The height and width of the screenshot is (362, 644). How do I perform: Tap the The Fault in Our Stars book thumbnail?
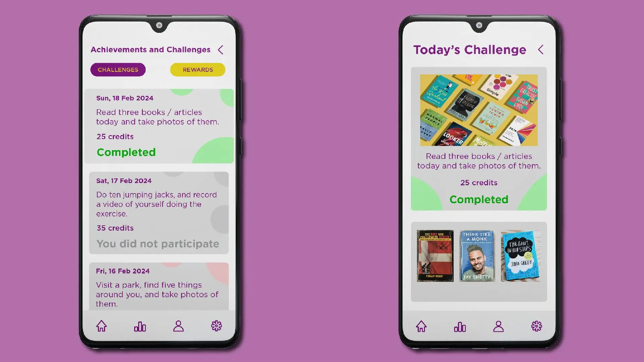tap(521, 255)
